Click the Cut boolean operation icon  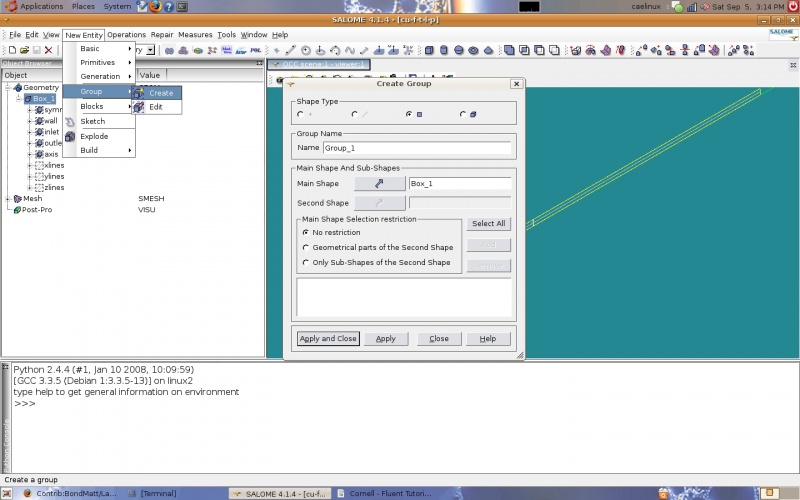[x=539, y=50]
